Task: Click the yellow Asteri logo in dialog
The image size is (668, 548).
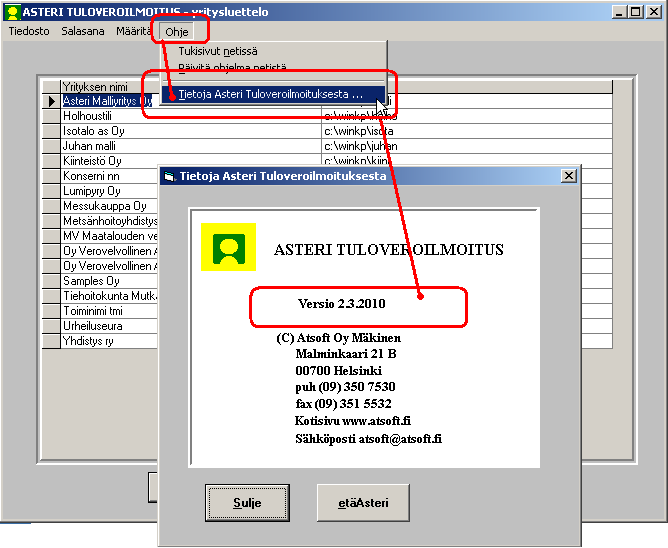Action: pos(228,247)
